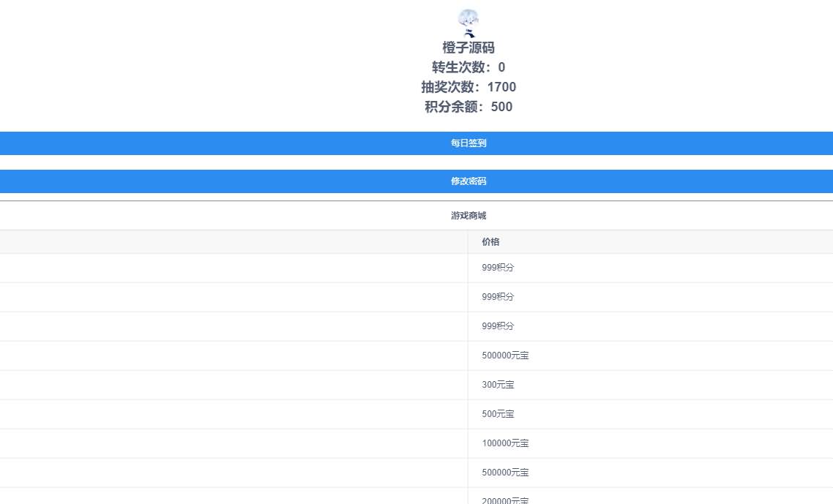Click the 200000元宝 price cell
Image resolution: width=833 pixels, height=504 pixels.
pos(505,500)
